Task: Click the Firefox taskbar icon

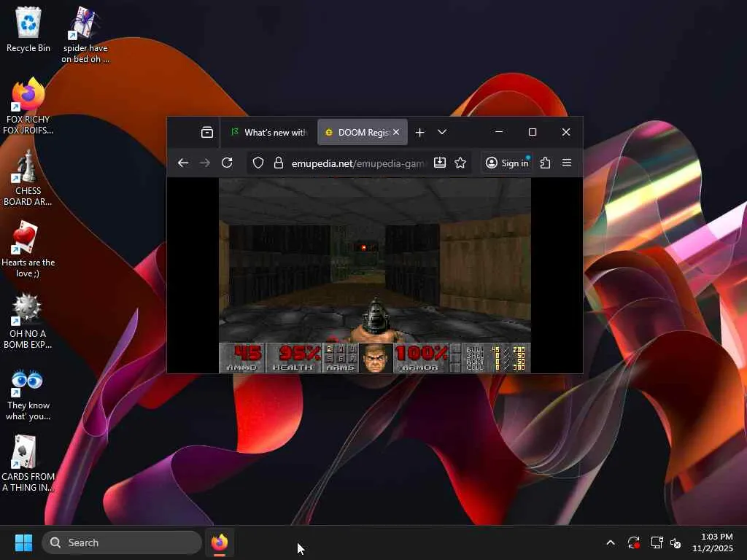Action: point(220,542)
